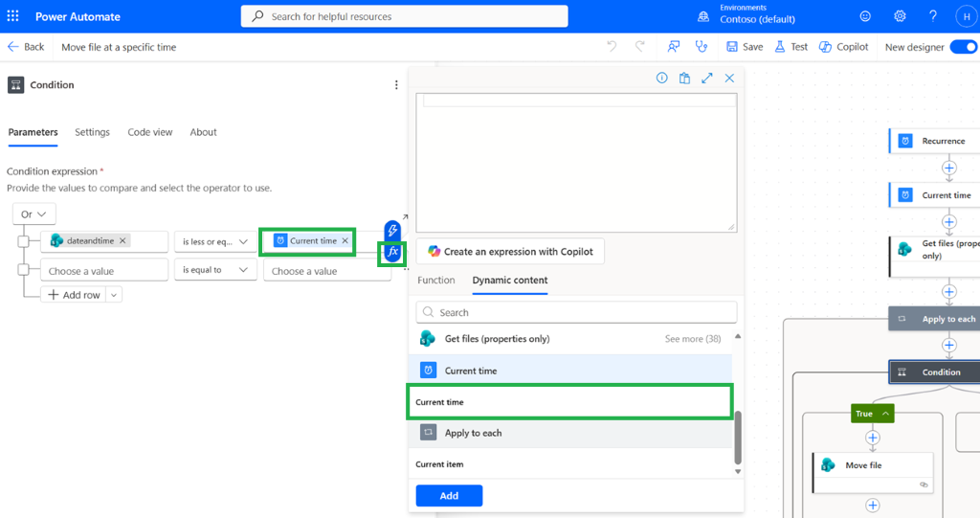Click the scroll up arrow of content list

[738, 337]
